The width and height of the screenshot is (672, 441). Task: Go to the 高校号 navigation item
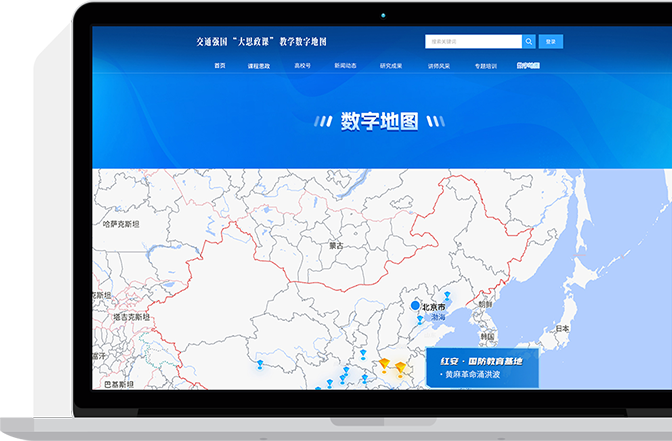(302, 65)
